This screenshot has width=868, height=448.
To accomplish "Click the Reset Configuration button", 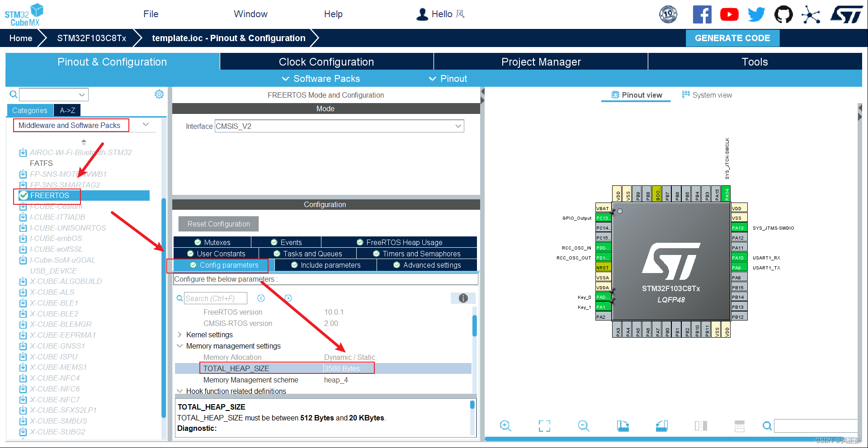I will pos(219,224).
